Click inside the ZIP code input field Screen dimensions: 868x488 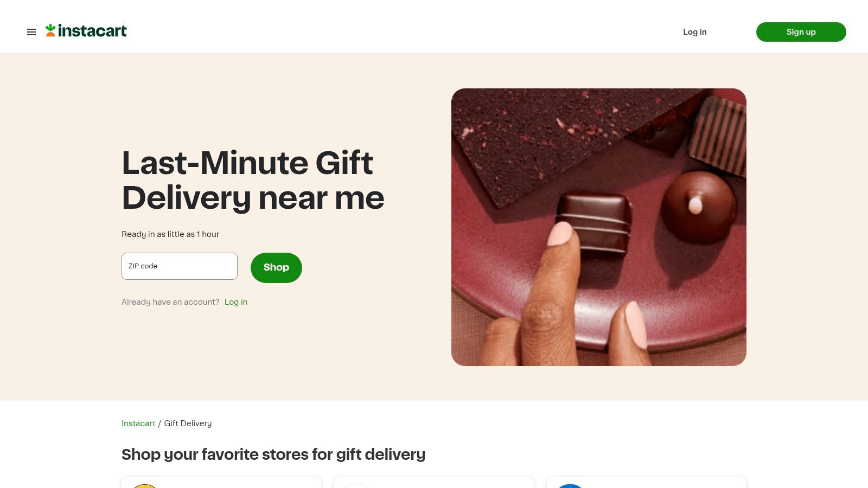click(179, 266)
